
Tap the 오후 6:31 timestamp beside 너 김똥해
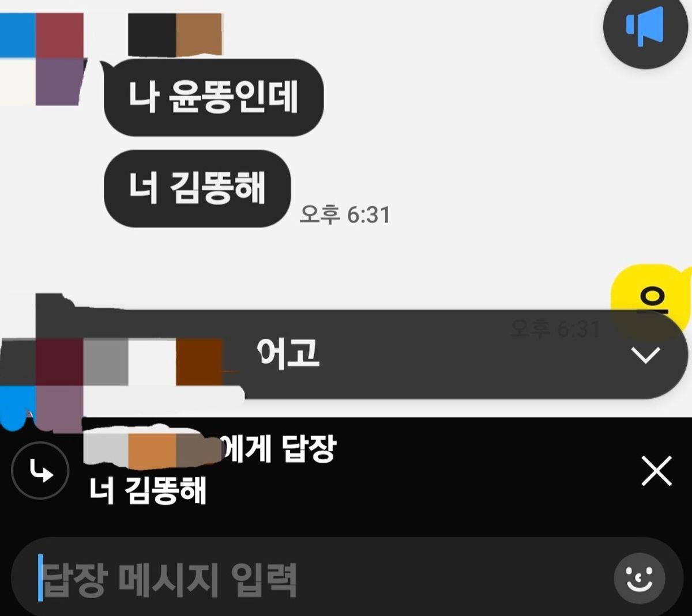(345, 214)
